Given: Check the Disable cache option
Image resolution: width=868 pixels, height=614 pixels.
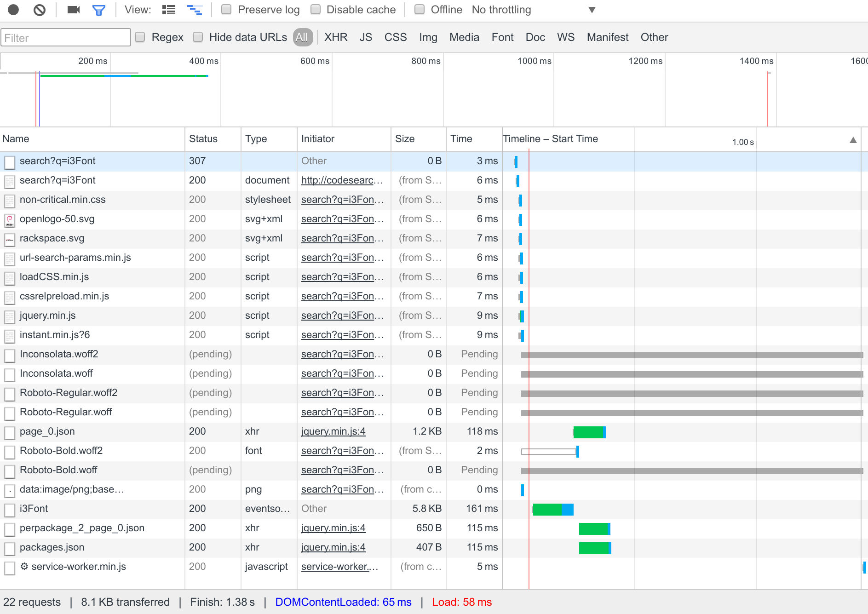Looking at the screenshot, I should pyautogui.click(x=316, y=10).
